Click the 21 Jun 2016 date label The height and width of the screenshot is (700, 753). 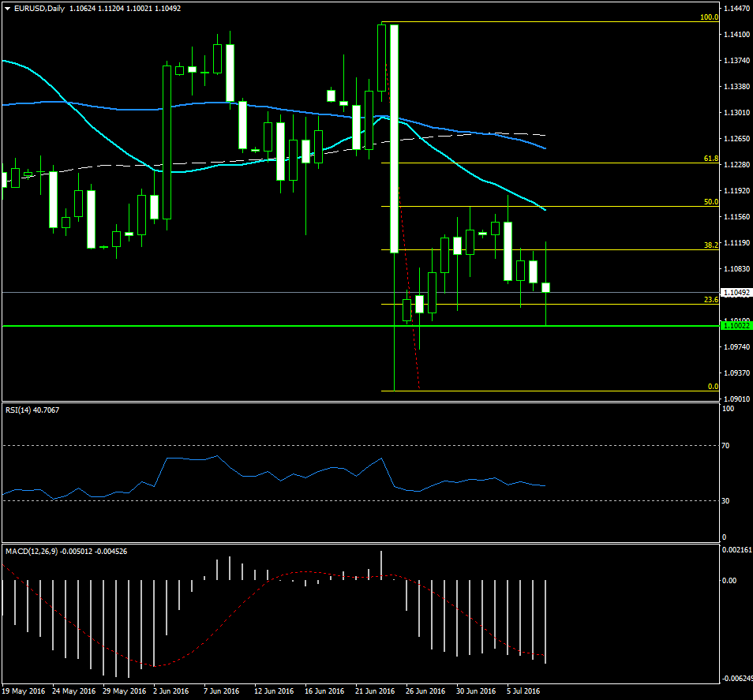(x=375, y=691)
